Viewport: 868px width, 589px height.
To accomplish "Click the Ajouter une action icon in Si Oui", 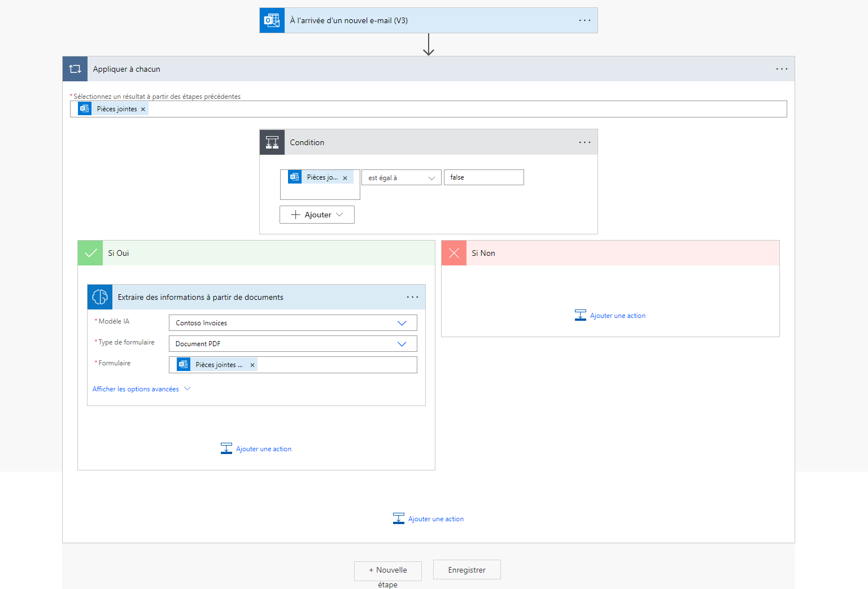I will tap(226, 448).
